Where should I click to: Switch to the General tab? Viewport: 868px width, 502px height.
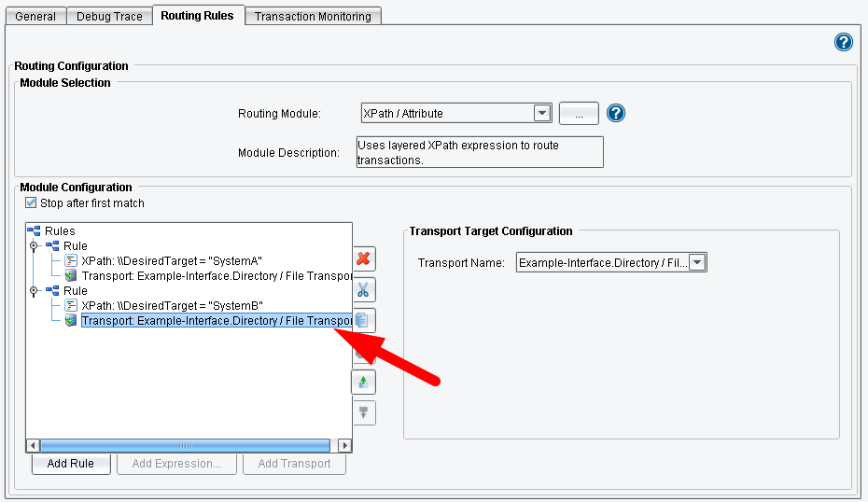point(35,16)
